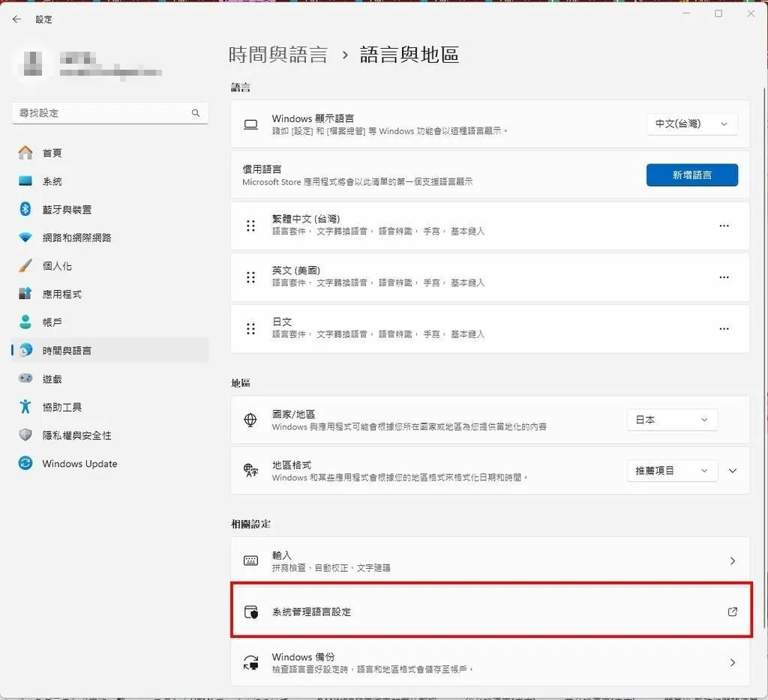
Task: Expand the 地區格式 section chevron
Action: (x=732, y=471)
